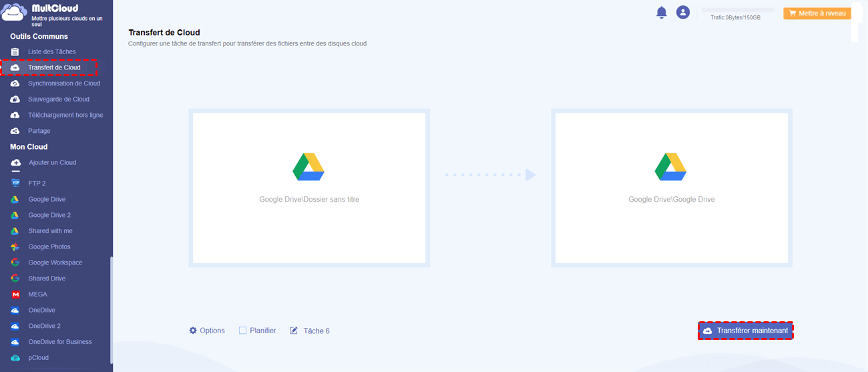Click the Téléchargement hors ligne icon

pyautogui.click(x=15, y=115)
